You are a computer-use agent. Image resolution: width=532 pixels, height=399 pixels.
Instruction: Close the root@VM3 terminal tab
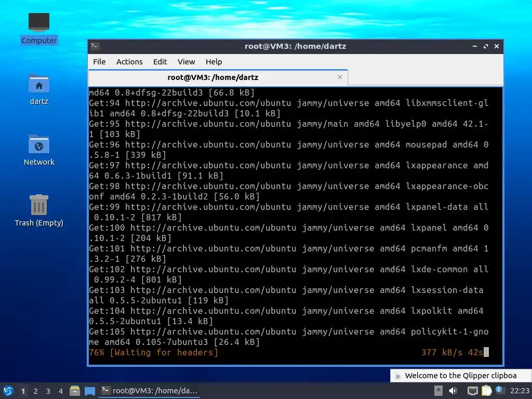[340, 77]
